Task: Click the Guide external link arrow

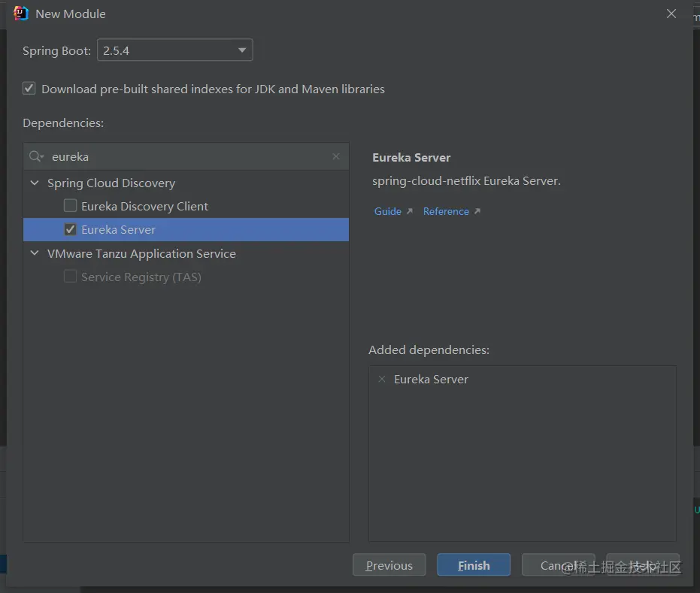Action: tap(410, 211)
